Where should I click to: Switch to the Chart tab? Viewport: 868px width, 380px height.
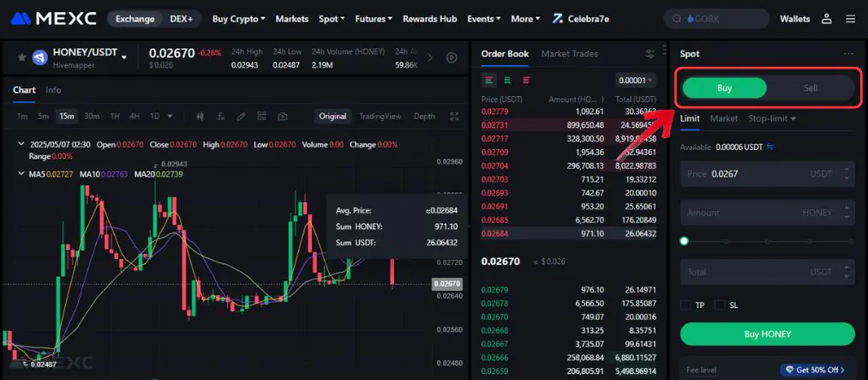(24, 90)
